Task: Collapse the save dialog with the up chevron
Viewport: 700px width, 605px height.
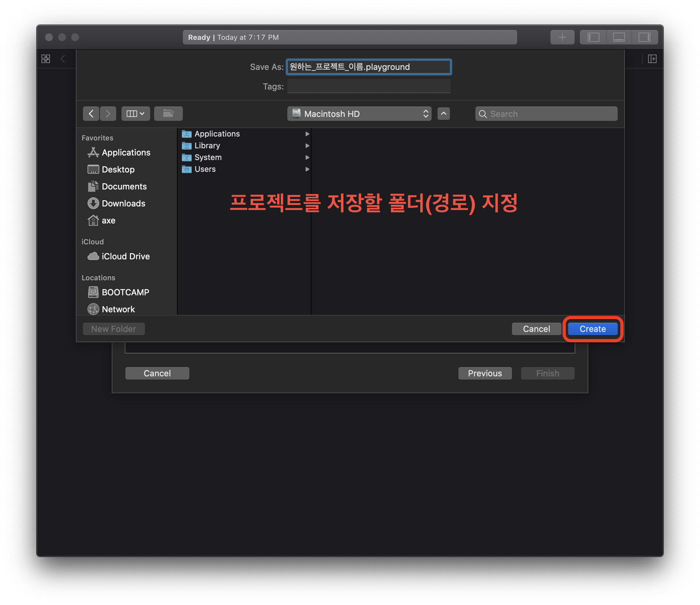Action: 444,114
